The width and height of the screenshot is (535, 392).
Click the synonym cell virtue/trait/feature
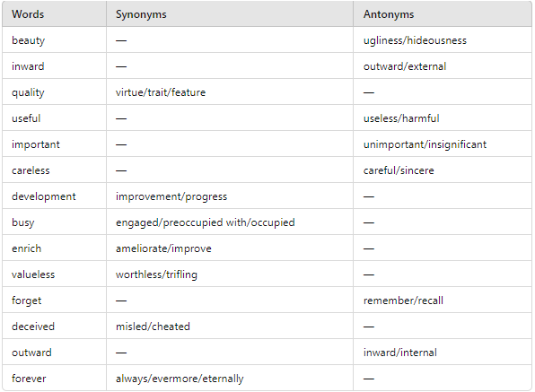pyautogui.click(x=161, y=92)
